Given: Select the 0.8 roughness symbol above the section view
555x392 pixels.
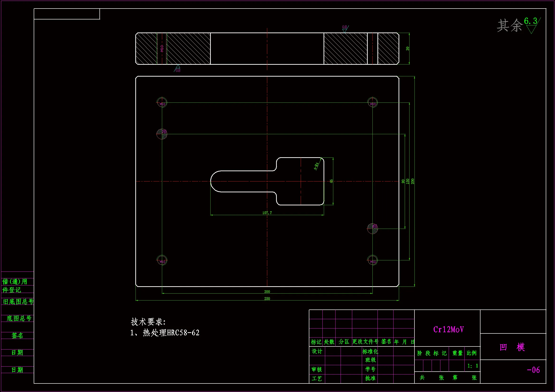Looking at the screenshot, I should click(345, 28).
